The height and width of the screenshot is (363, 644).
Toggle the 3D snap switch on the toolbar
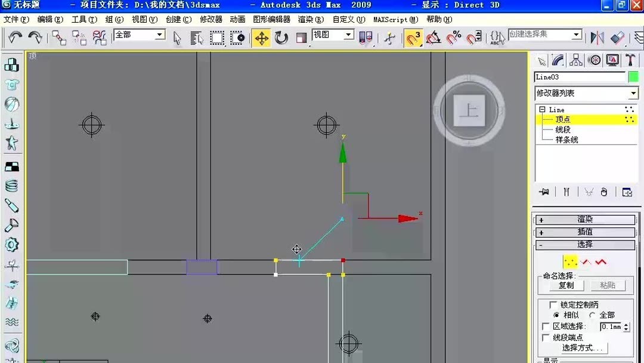(414, 37)
